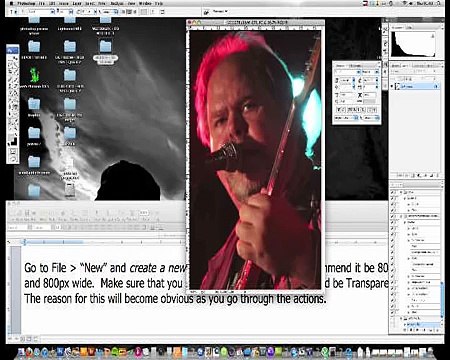Switch to the Histogram tab
This screenshot has height=360, width=450.
pyautogui.click(x=398, y=27)
